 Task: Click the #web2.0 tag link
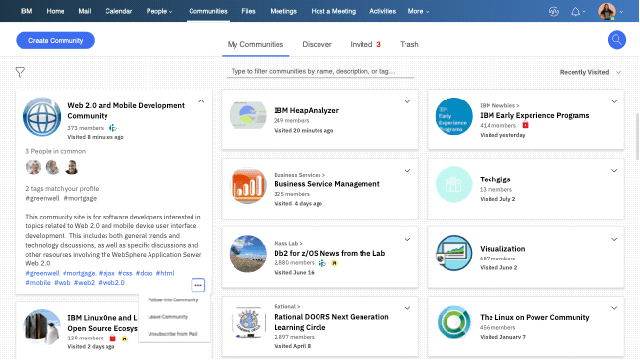[111, 282]
